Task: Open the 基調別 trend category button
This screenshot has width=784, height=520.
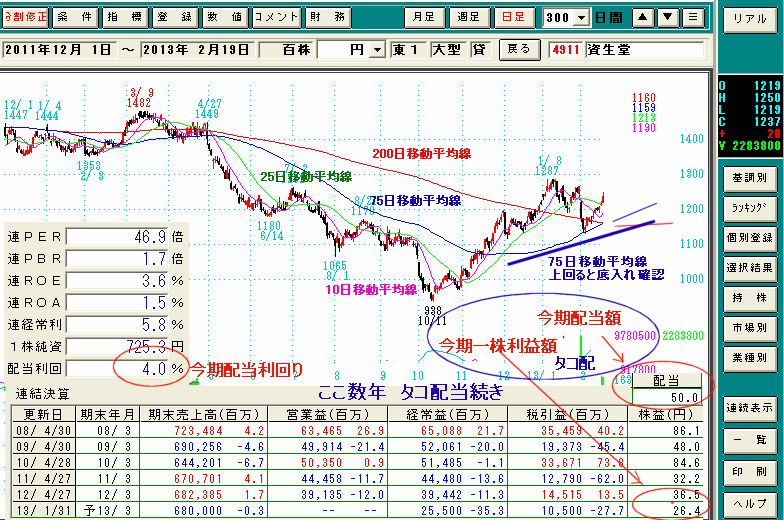Action: pos(750,178)
